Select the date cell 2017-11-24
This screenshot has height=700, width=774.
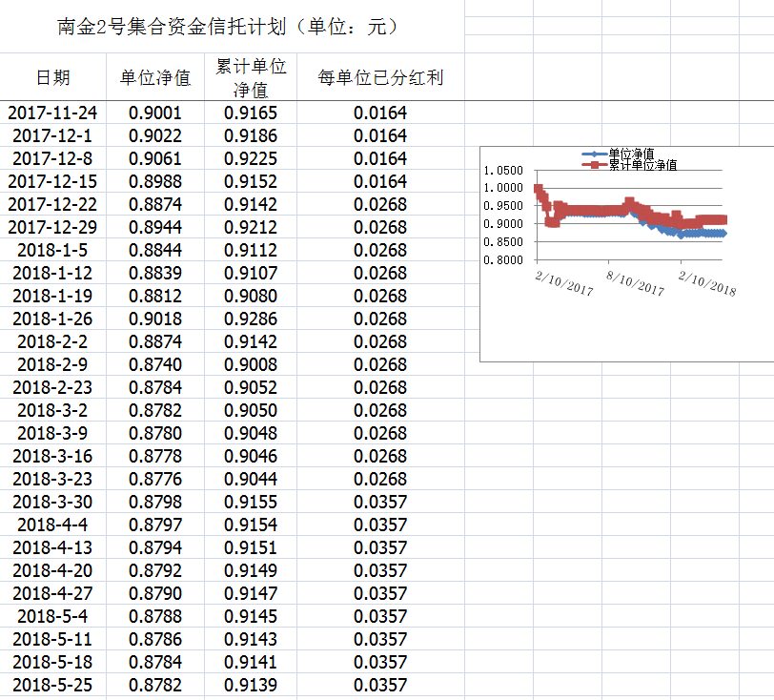point(53,113)
